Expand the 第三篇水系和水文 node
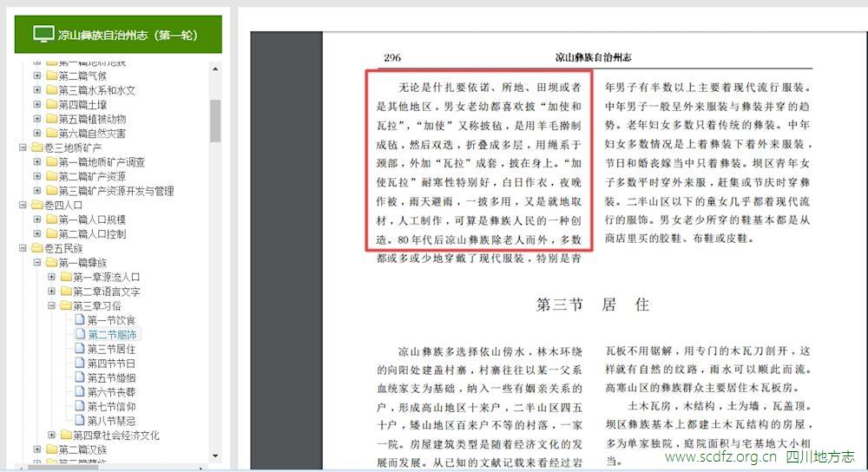The width and height of the screenshot is (868, 472). point(37,89)
